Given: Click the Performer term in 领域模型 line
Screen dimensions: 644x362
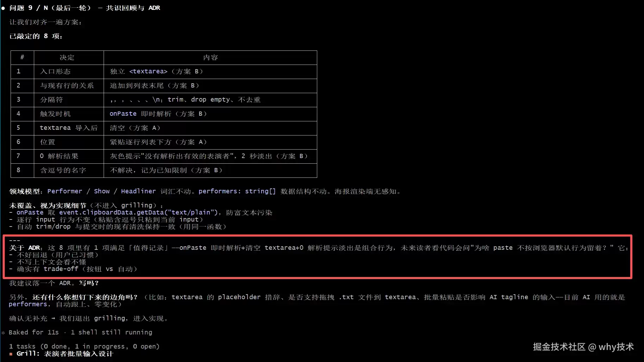Looking at the screenshot, I should pos(65,191).
